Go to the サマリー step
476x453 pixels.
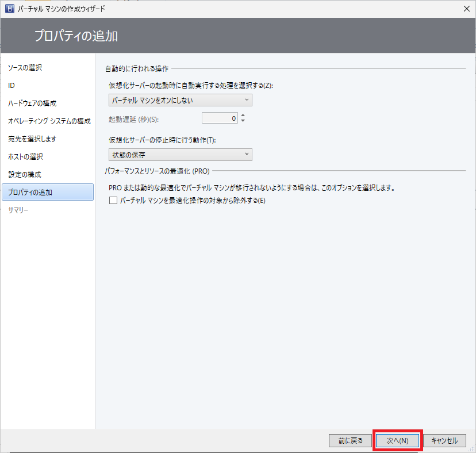[18, 210]
